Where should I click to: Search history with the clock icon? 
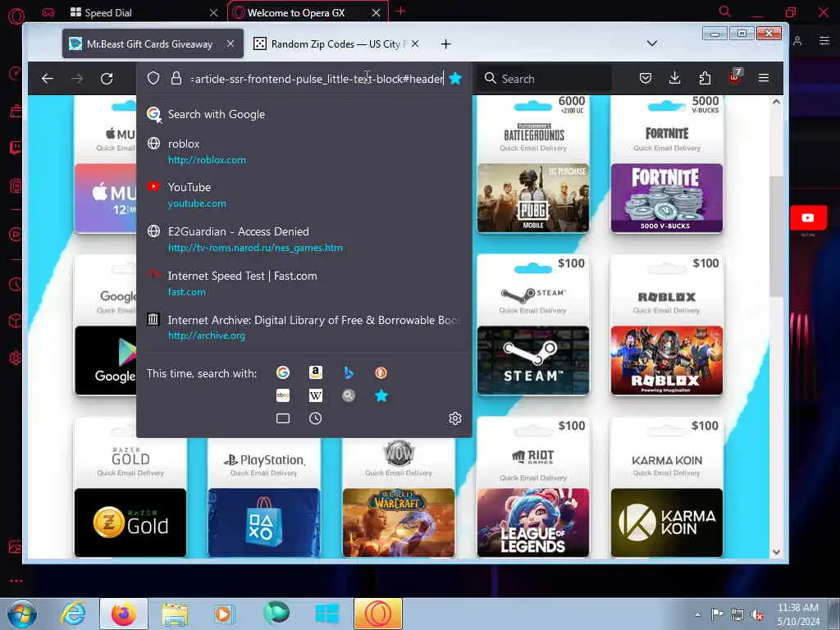(316, 418)
